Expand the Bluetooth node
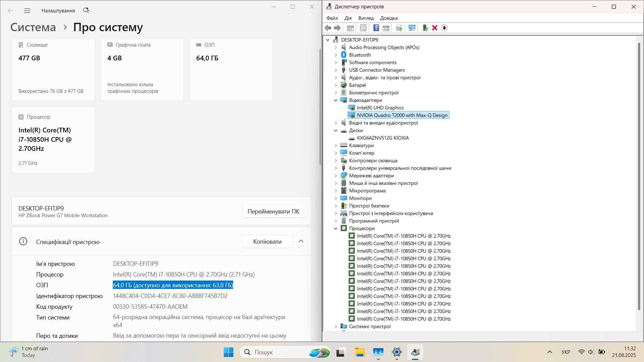The height and width of the screenshot is (362, 644). tap(336, 55)
